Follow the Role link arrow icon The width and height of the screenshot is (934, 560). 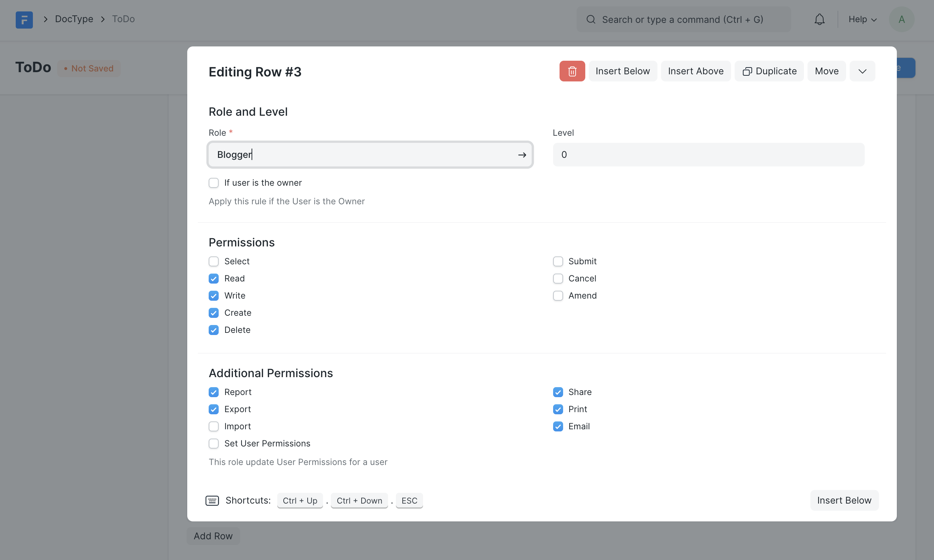coord(522,155)
